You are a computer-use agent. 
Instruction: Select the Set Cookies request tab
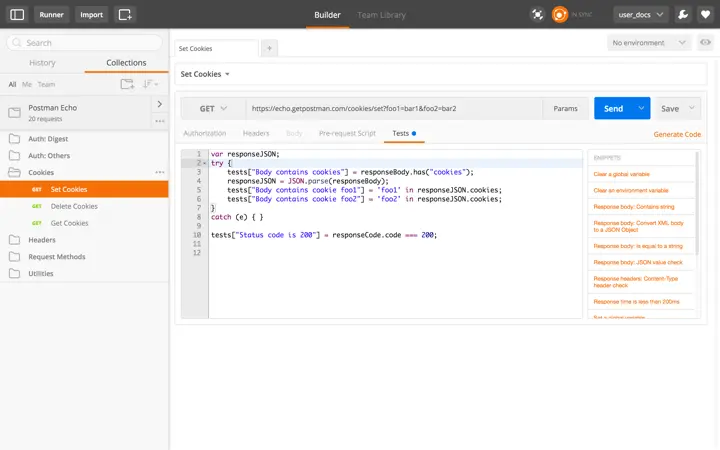click(216, 48)
